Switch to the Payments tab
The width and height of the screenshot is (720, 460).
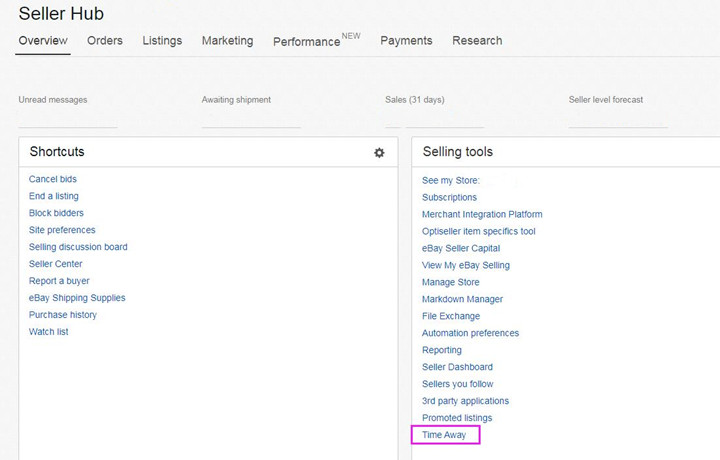[406, 41]
